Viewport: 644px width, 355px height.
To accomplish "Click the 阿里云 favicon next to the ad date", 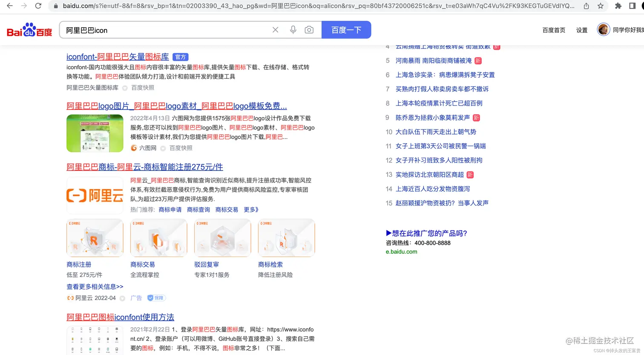I will point(70,298).
